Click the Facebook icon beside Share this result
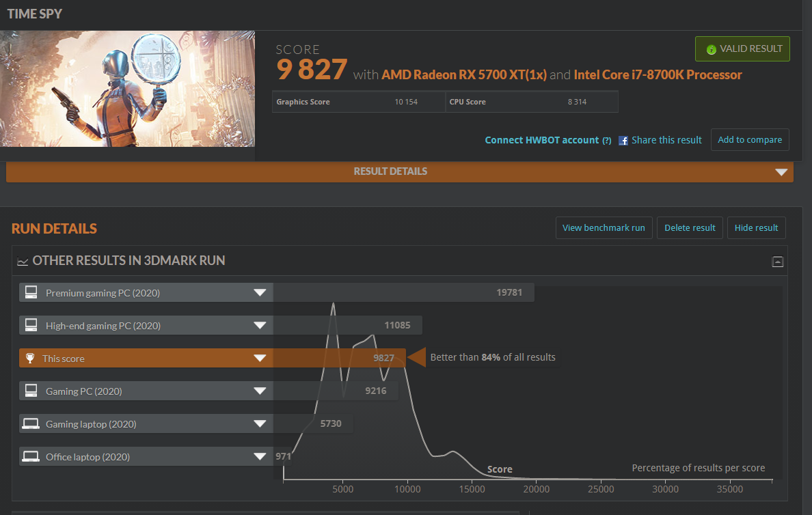 click(x=623, y=141)
